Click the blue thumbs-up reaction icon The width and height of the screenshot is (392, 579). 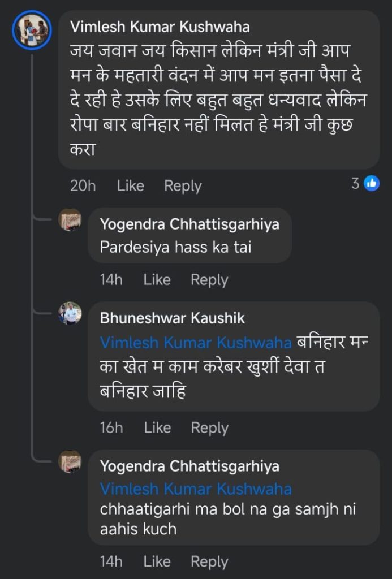point(371,183)
